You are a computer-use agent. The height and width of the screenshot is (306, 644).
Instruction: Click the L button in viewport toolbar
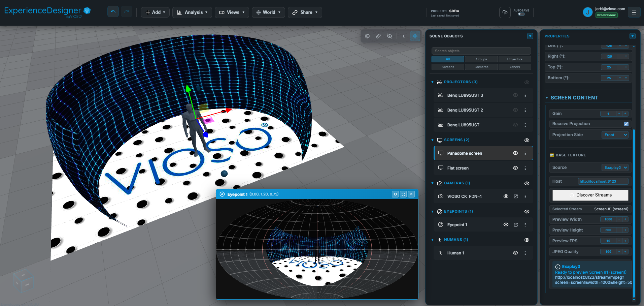[404, 36]
